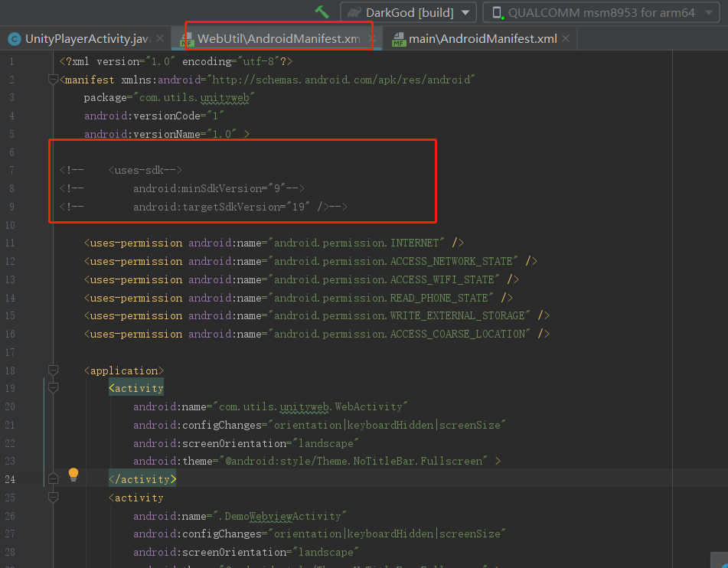Switch to the UnityPlayerActivity.java tab
The width and height of the screenshot is (728, 568).
point(87,39)
